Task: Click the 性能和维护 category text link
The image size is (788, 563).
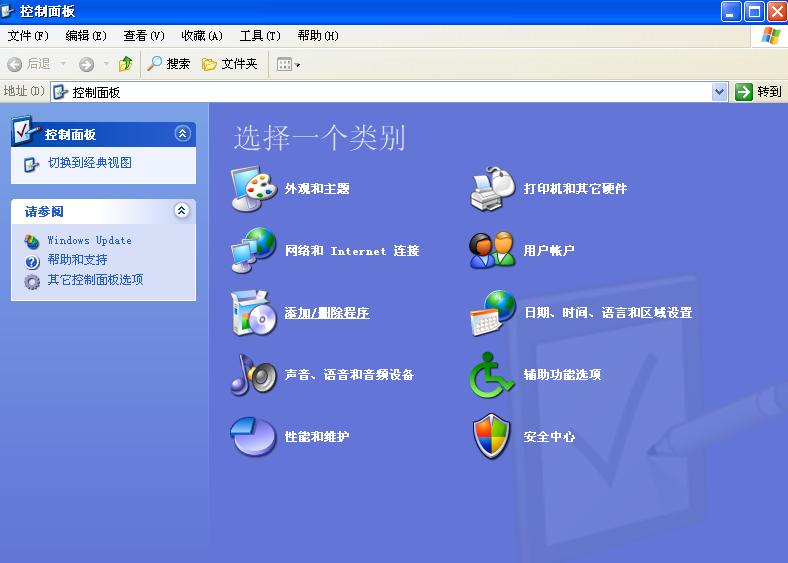Action: [x=317, y=436]
